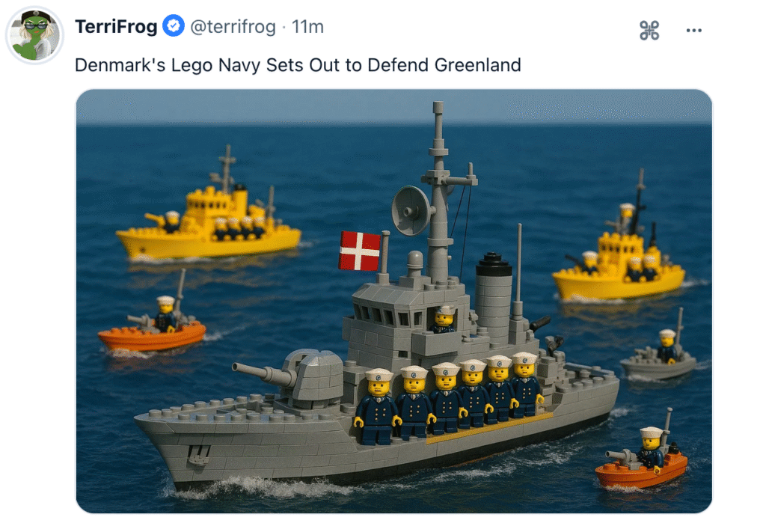The height and width of the screenshot is (532, 766).
Task: Click the row of Lego sailors on deck
Action: point(449,398)
